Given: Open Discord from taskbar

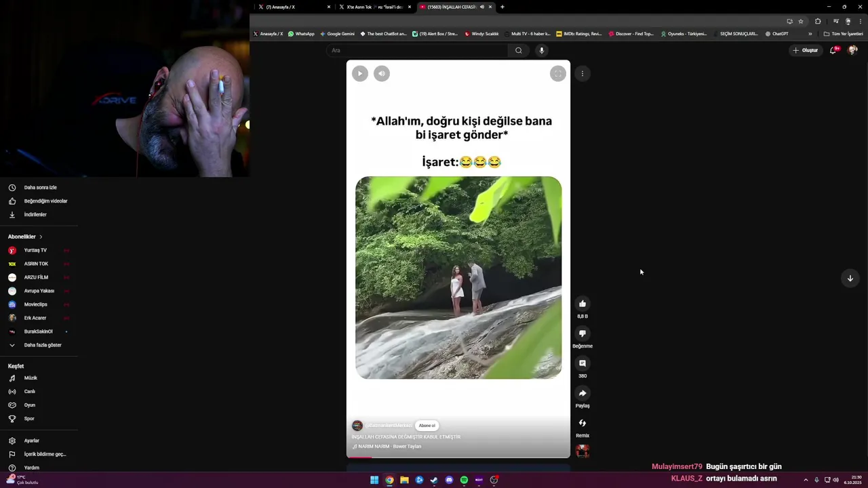Looking at the screenshot, I should tap(449, 480).
